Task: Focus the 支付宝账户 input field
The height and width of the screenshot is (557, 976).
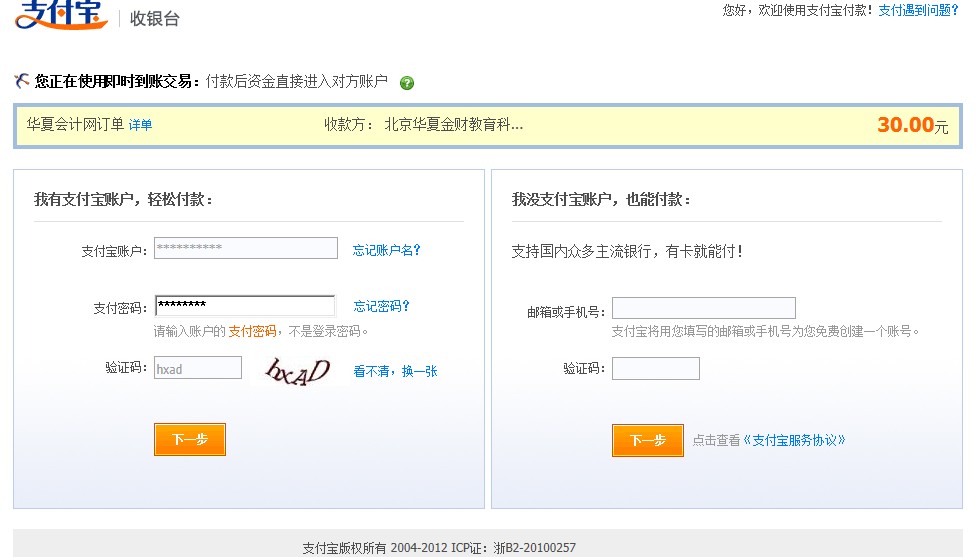Action: (x=246, y=248)
